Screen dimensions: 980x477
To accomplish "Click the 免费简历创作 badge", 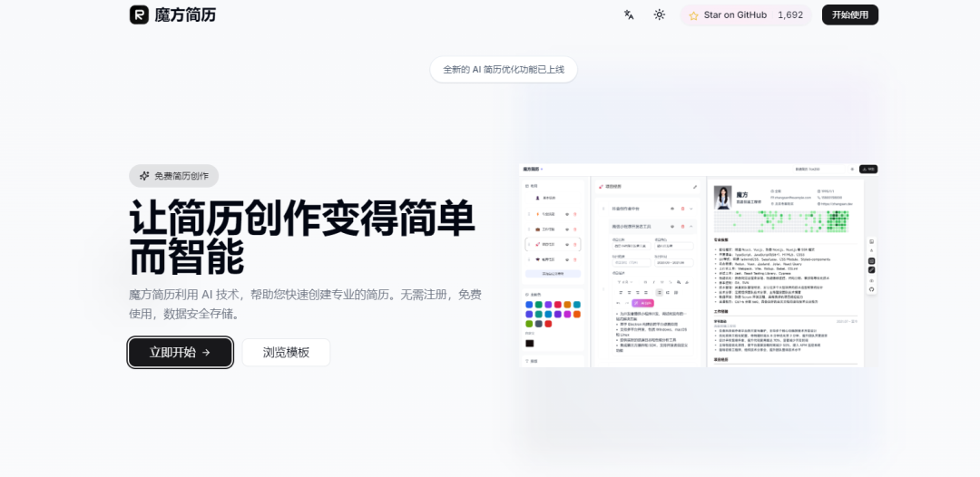I will (173, 175).
